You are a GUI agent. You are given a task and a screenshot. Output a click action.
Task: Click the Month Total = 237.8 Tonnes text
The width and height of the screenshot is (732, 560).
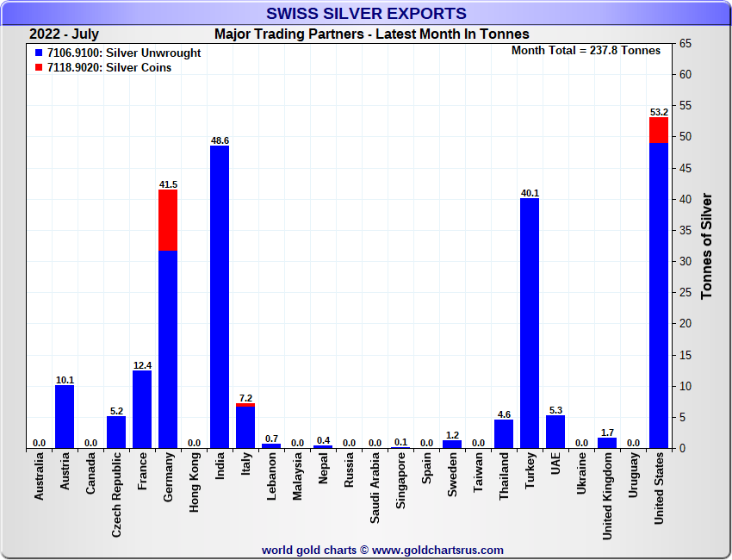point(586,51)
